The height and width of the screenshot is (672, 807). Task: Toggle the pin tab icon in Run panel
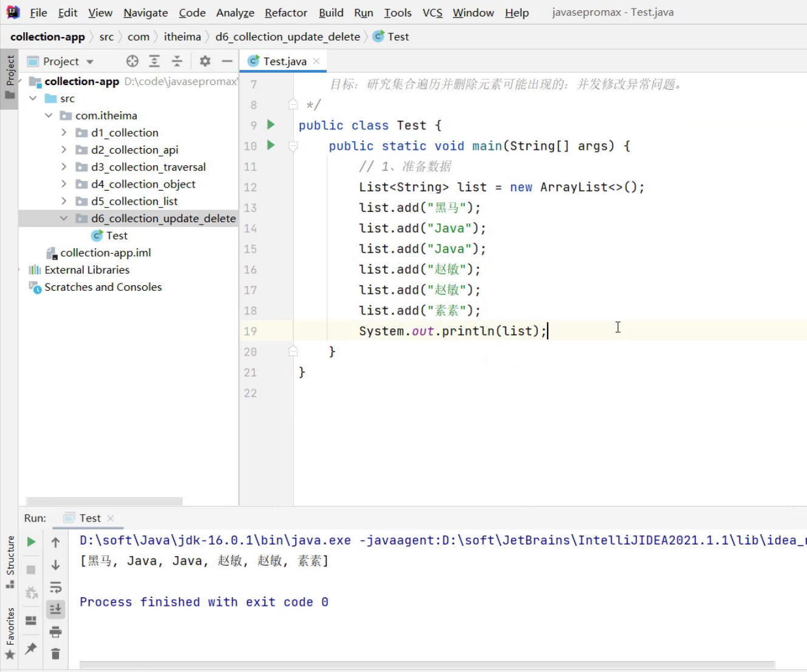(31, 648)
